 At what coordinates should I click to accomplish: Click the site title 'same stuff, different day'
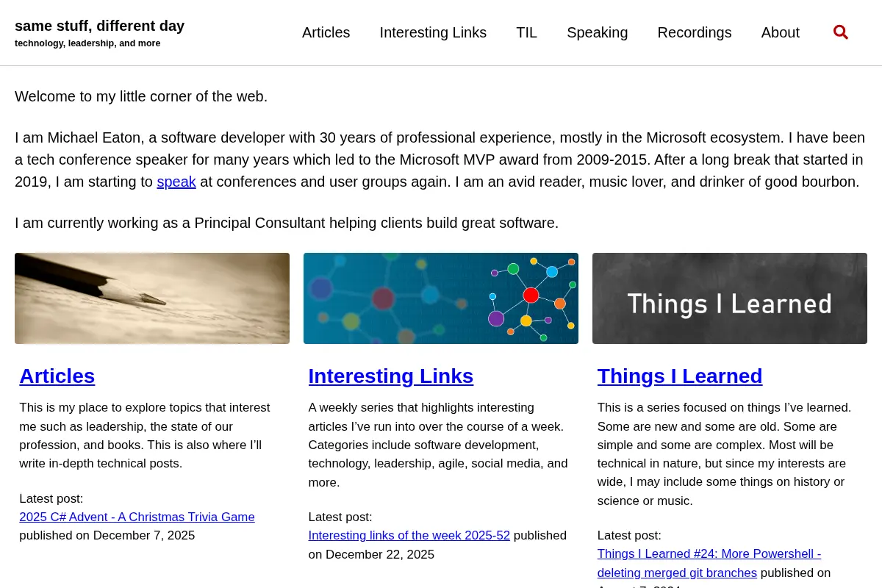click(x=99, y=26)
